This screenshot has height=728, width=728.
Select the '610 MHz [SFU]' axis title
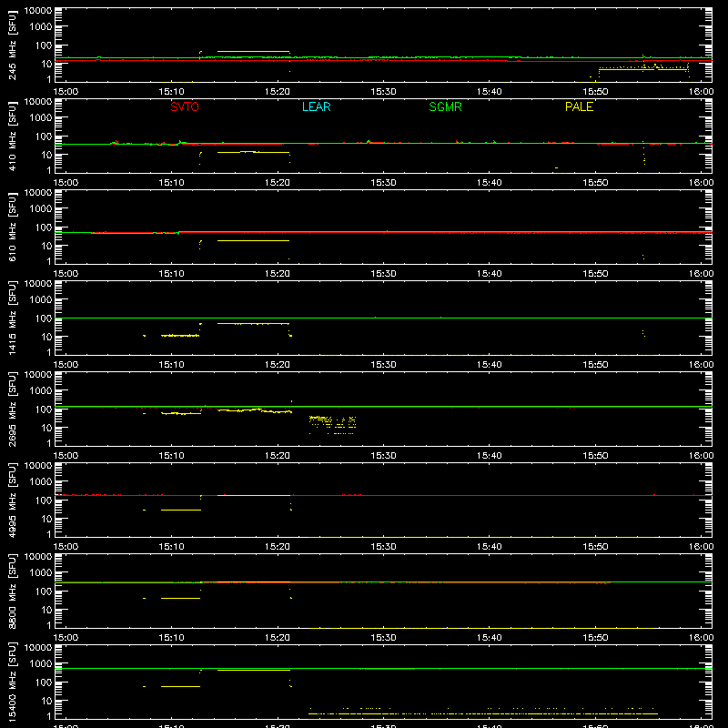tap(12, 227)
